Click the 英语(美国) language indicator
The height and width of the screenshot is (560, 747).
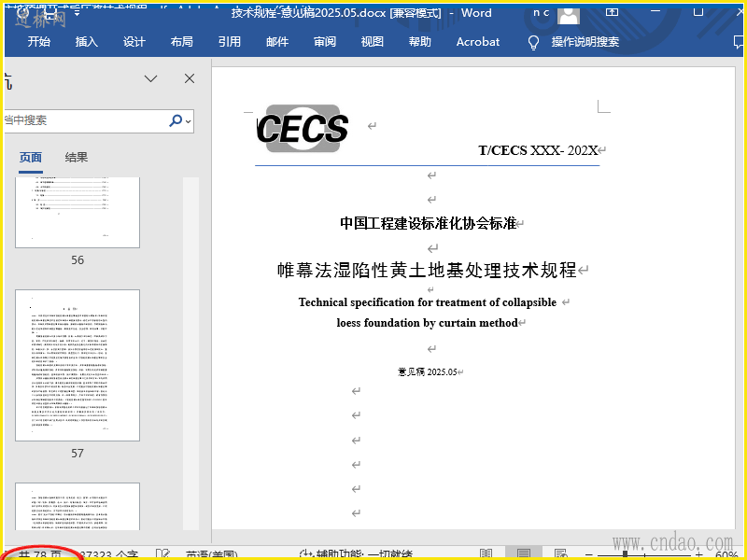(212, 555)
